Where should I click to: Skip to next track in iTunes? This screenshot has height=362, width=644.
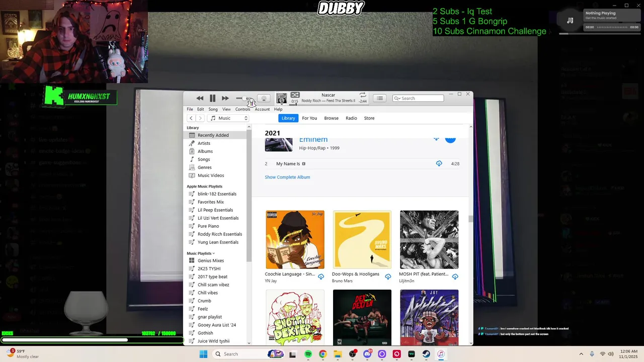(225, 99)
